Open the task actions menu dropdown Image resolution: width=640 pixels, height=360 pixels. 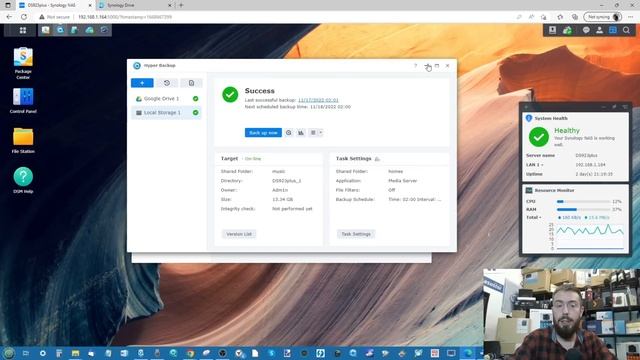tap(316, 133)
